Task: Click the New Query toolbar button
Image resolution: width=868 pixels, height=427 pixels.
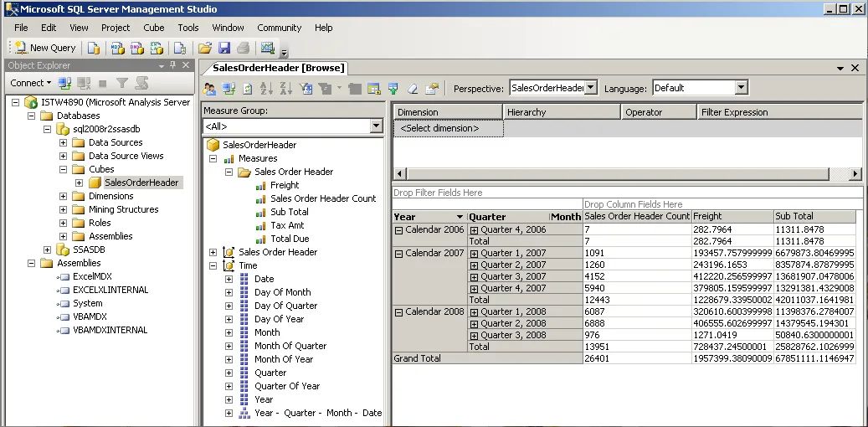Action: coord(46,48)
